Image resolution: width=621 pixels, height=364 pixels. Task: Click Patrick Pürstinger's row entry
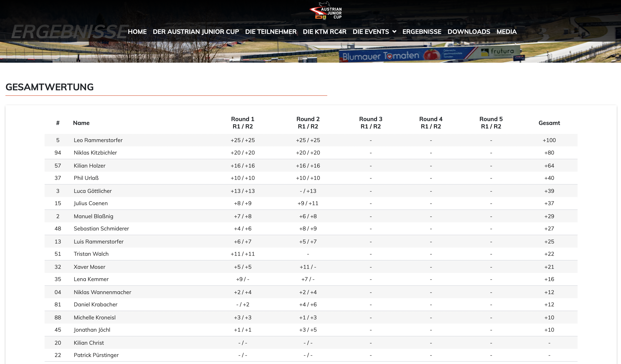[x=96, y=355]
